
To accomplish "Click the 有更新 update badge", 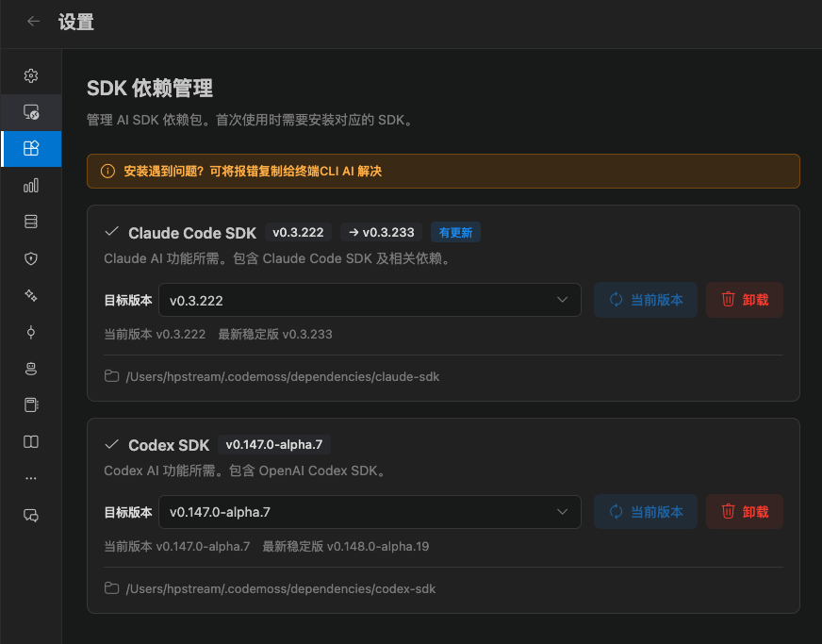I will [455, 232].
